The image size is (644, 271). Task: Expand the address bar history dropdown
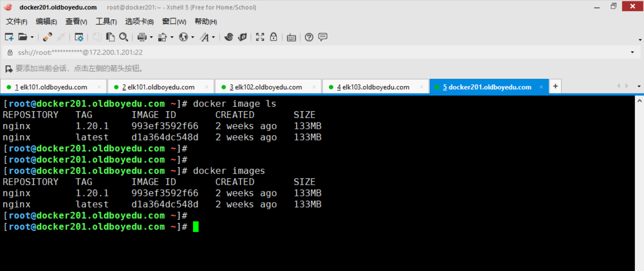point(632,52)
